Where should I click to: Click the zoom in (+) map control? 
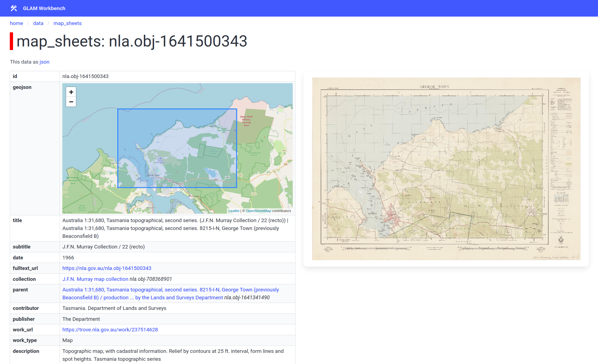pyautogui.click(x=71, y=92)
